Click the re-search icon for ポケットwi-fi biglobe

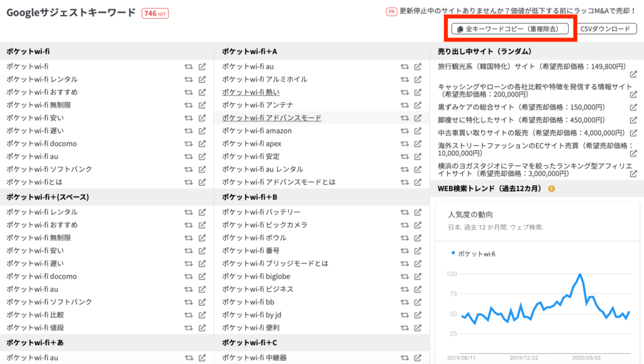(404, 277)
